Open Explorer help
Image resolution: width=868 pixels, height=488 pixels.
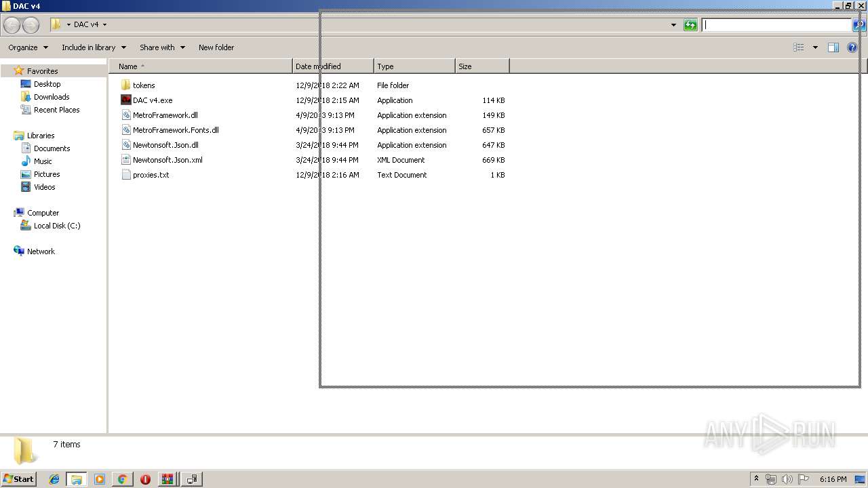coord(852,47)
